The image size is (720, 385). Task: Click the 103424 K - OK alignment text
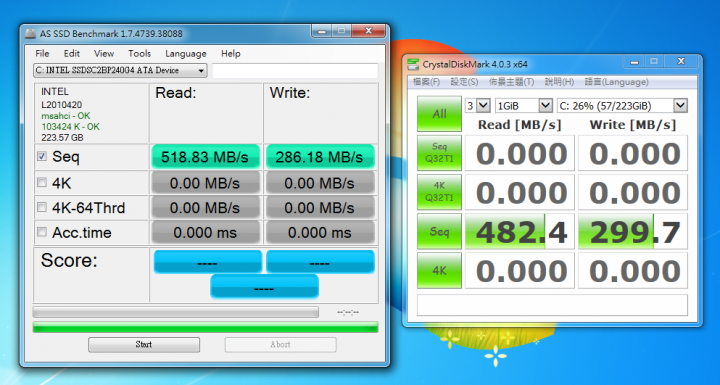70,127
